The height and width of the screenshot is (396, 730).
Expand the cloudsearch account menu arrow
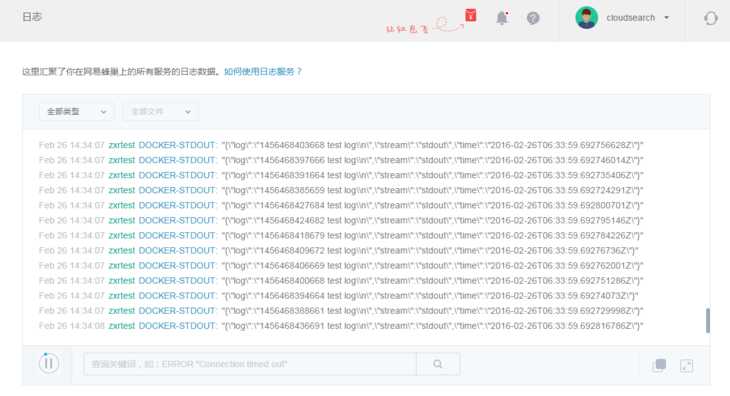point(667,18)
